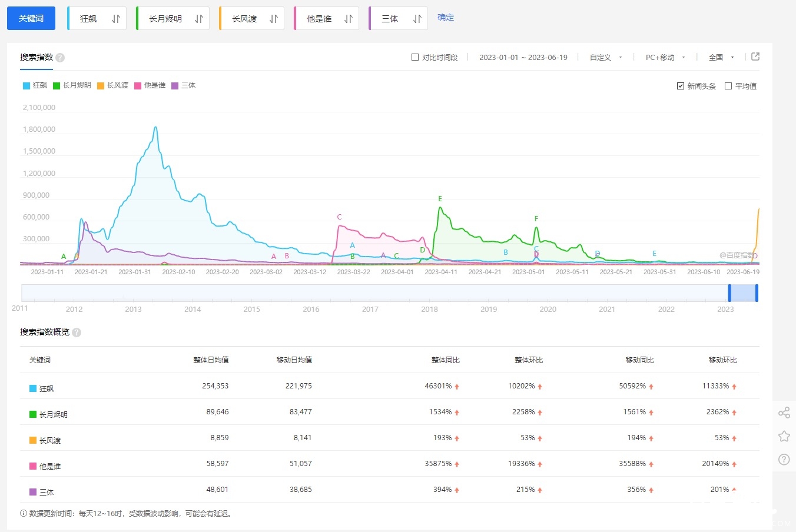The height and width of the screenshot is (532, 796).
Task: Click pink news marker C at peak
Action: [x=339, y=217]
